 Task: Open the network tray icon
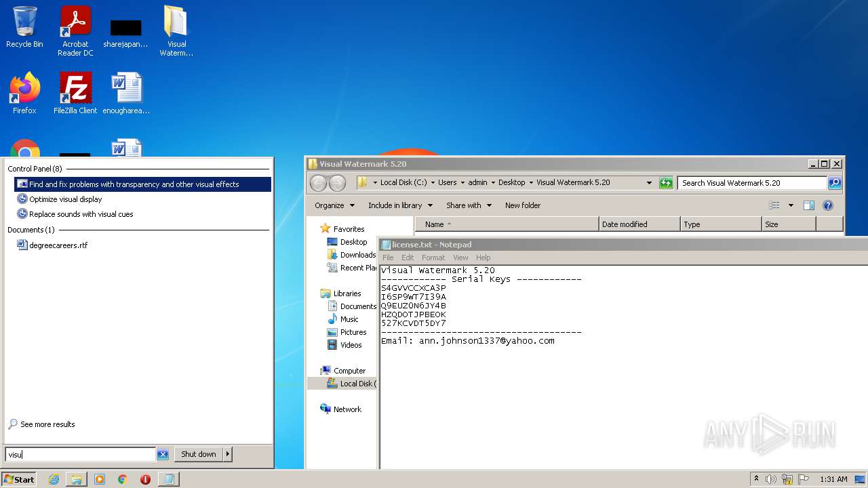pyautogui.click(x=787, y=479)
